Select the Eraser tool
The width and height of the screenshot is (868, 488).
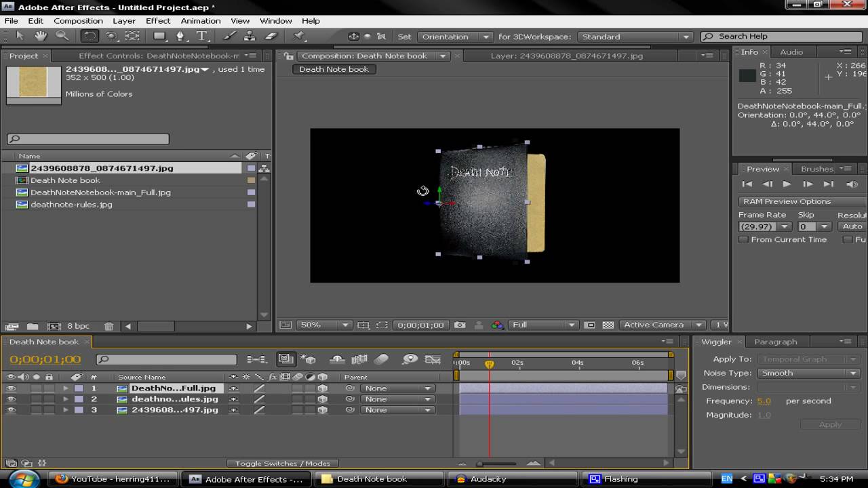click(x=271, y=37)
